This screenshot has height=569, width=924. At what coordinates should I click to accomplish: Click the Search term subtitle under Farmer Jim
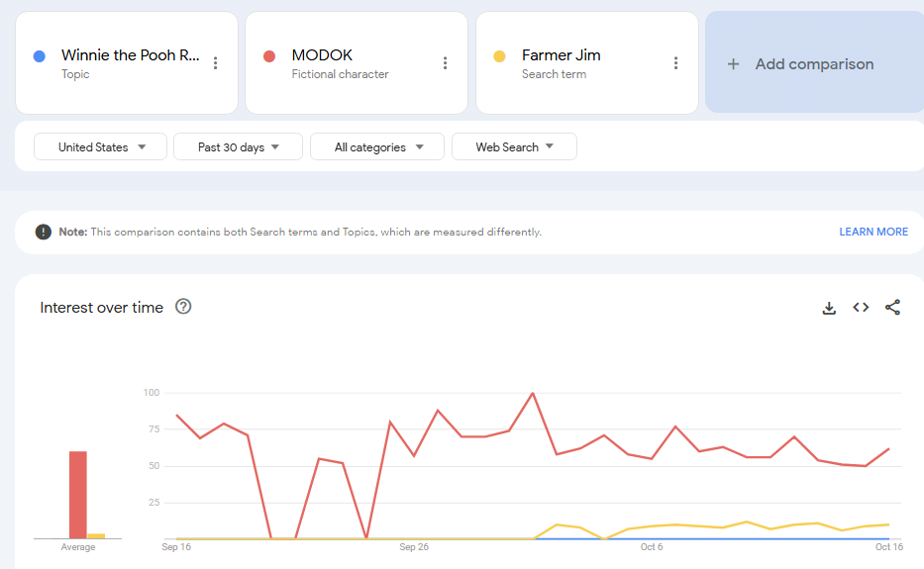(554, 74)
